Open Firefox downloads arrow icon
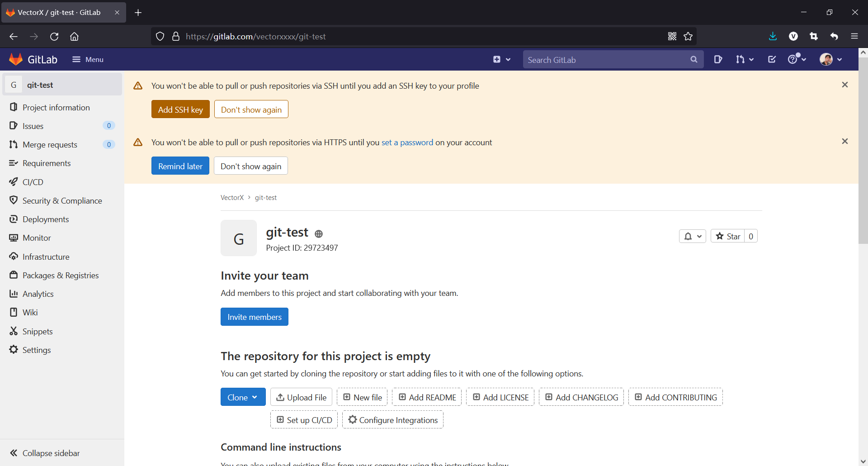868x466 pixels. 773,36
